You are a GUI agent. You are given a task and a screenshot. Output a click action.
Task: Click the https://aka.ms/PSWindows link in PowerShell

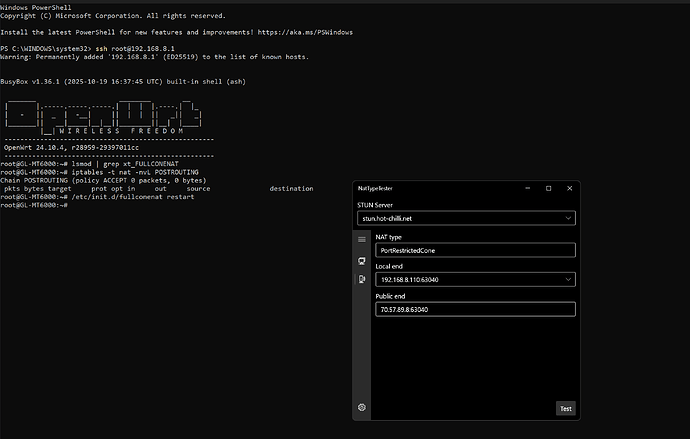305,32
